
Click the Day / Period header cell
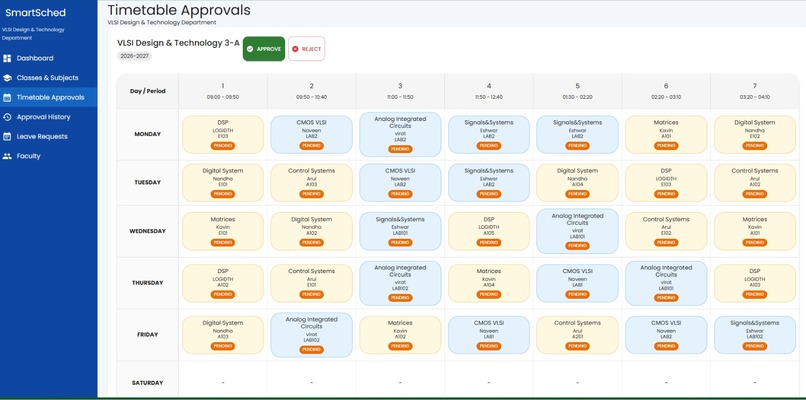tap(148, 91)
